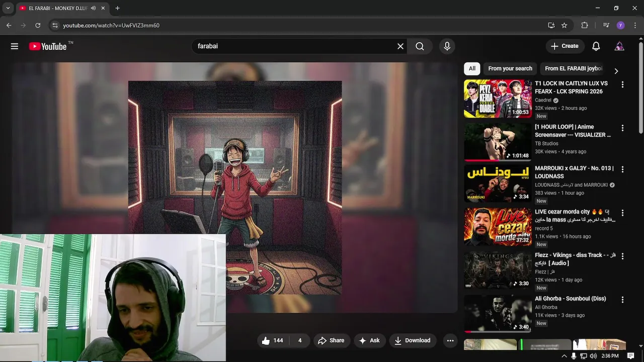Show next filter chips with the arrow
Screen dimensions: 644x362
coord(616,71)
